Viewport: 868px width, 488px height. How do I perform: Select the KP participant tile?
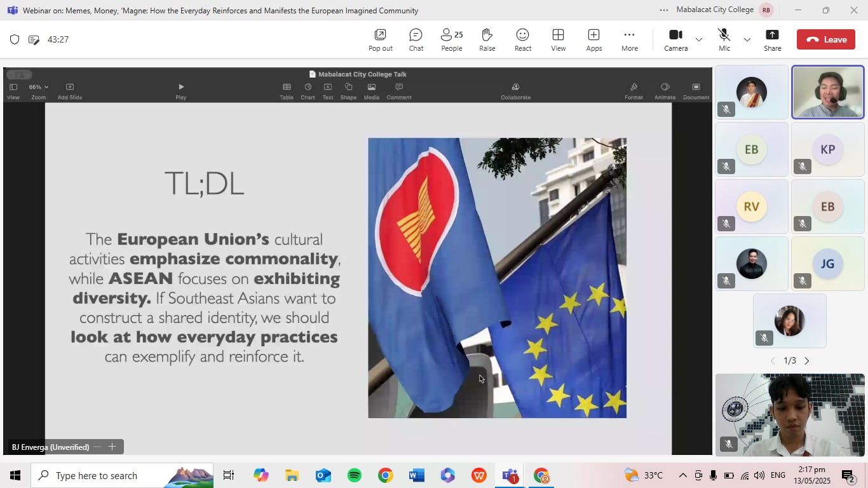pos(827,149)
